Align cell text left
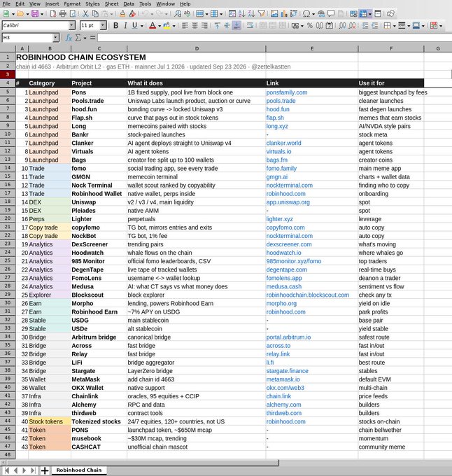452x476 pixels. [x=185, y=25]
